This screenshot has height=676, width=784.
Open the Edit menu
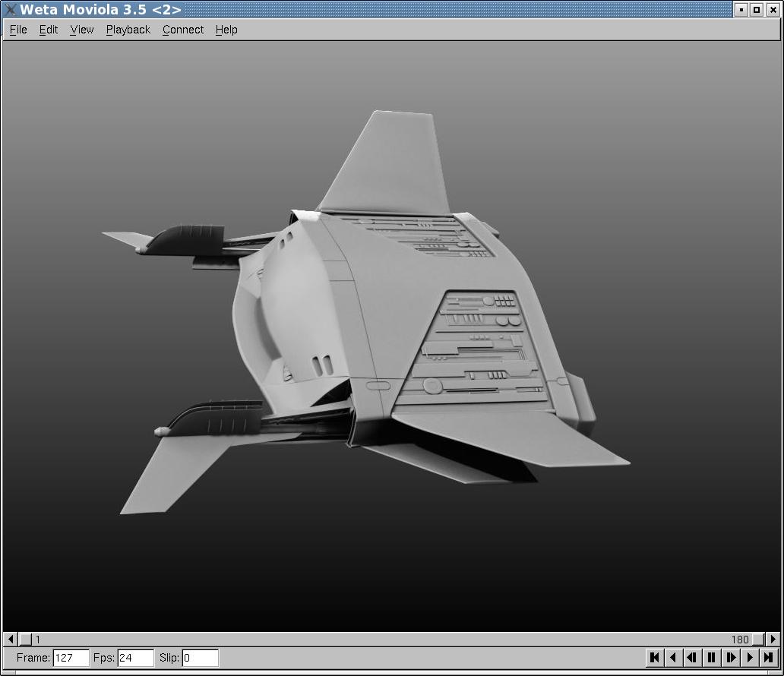[49, 30]
